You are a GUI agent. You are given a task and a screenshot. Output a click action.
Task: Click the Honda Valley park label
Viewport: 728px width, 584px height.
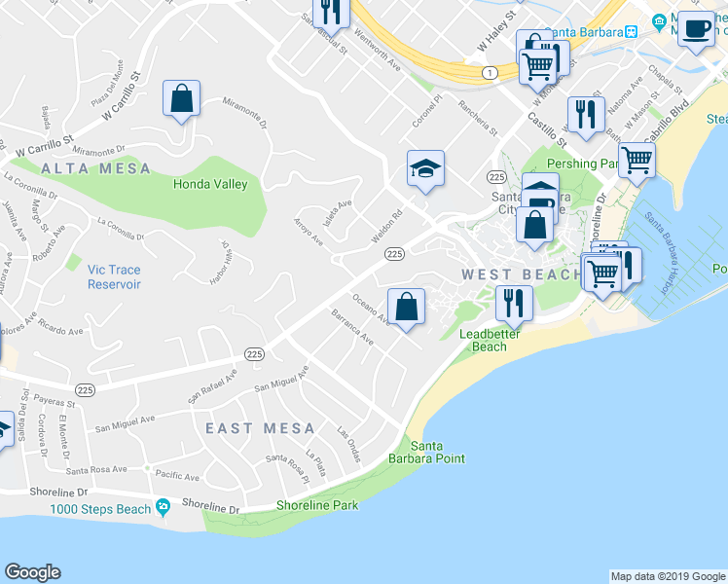click(210, 184)
